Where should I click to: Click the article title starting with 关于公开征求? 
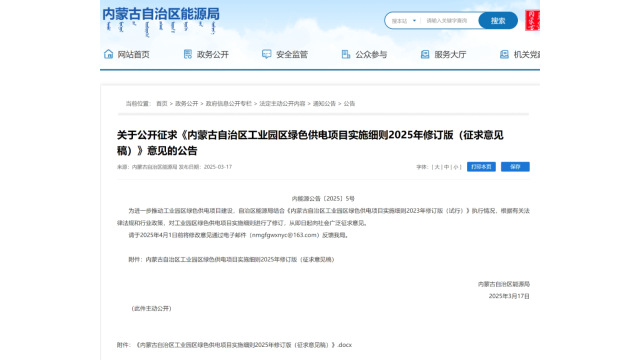[310, 143]
